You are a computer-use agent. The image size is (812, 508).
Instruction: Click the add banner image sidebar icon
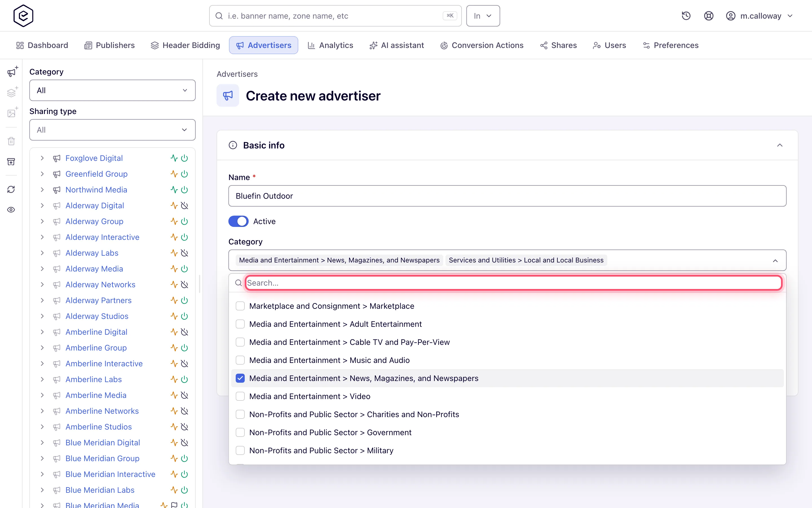[12, 113]
